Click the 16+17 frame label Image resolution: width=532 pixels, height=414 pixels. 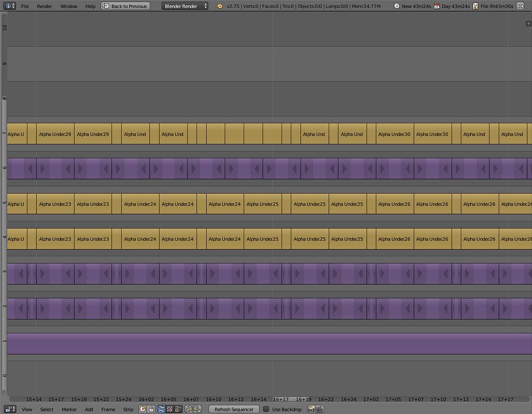[281, 399]
